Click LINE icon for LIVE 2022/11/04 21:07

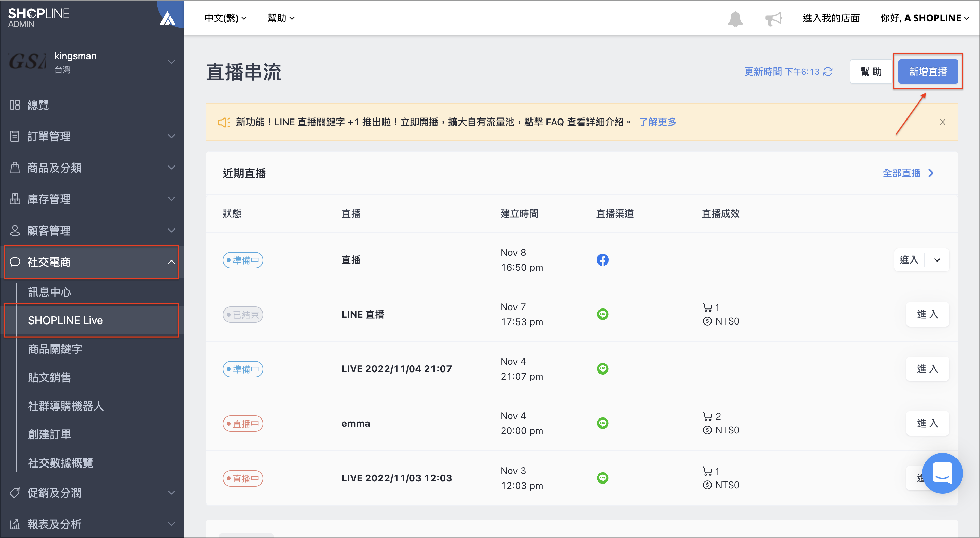pos(602,368)
